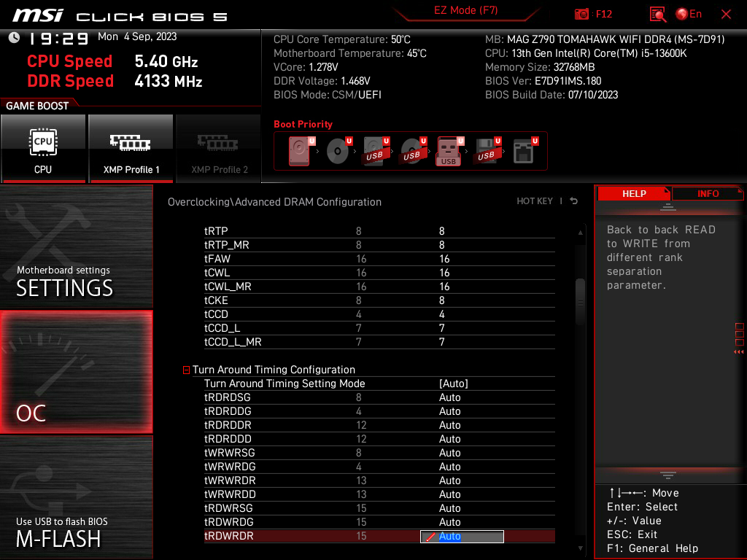
Task: Open the OC overclocking section
Action: [76, 372]
